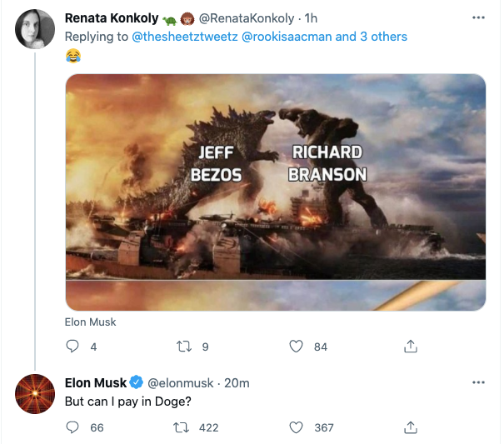Image resolution: width=504 pixels, height=444 pixels.
Task: Open the Godzilla vs Kong meme image
Action: [x=275, y=190]
